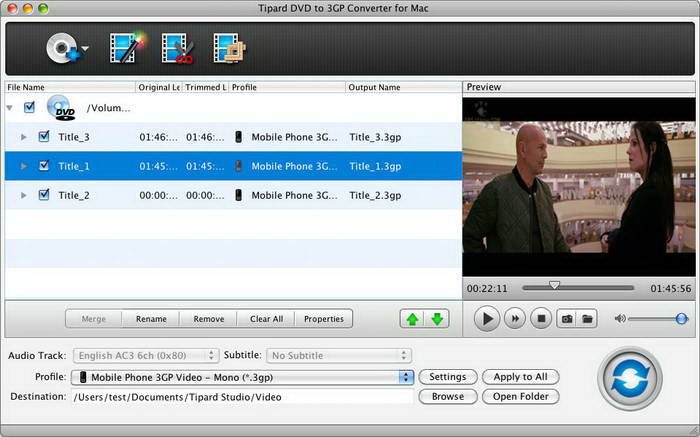Screen dimensions: 700x437
Task: Click the Clear All button
Action: tap(266, 319)
